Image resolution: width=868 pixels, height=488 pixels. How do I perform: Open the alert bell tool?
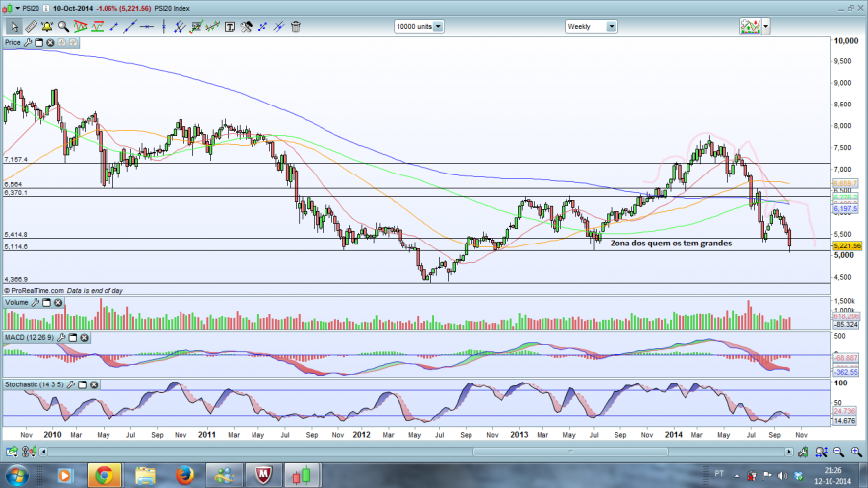pyautogui.click(x=47, y=26)
